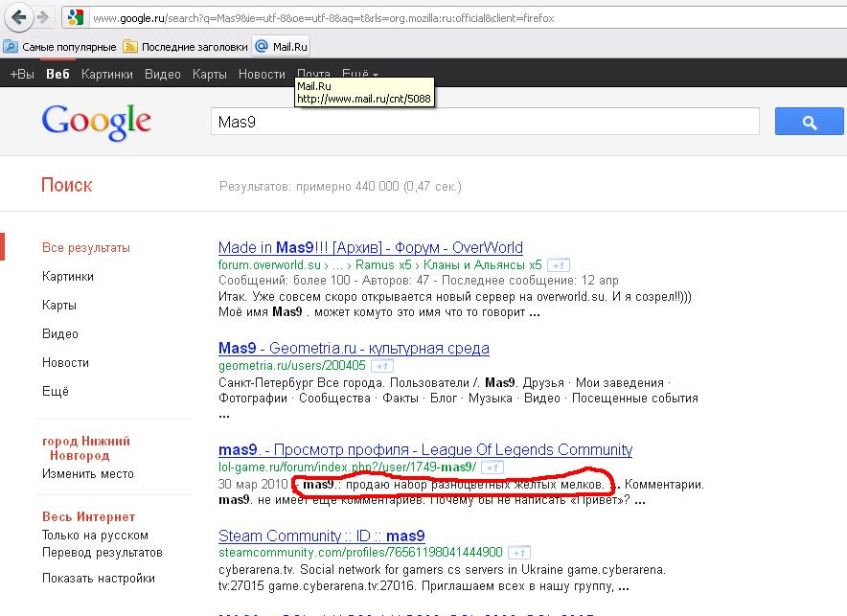Image resolution: width=847 pixels, height=616 pixels.
Task: Open Карты in the top black bar
Action: 210,74
